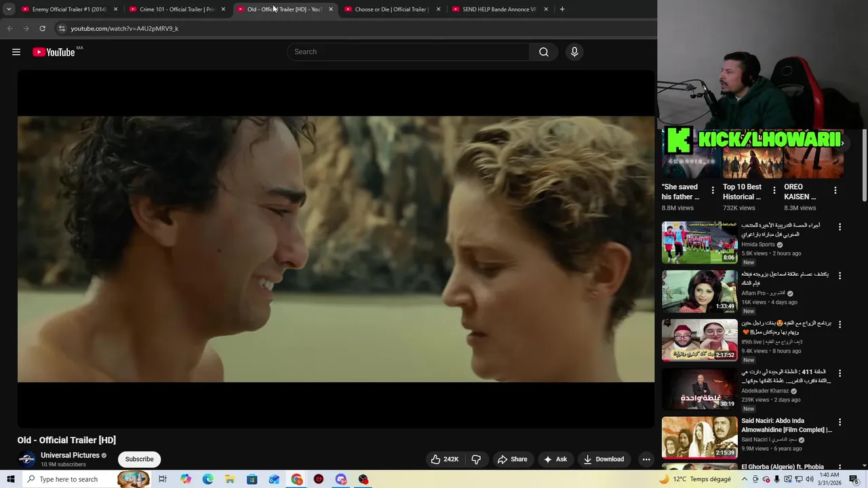Switch to the Crime 101 Official Trailer tab
Screen dimensions: 868x488
point(176,9)
